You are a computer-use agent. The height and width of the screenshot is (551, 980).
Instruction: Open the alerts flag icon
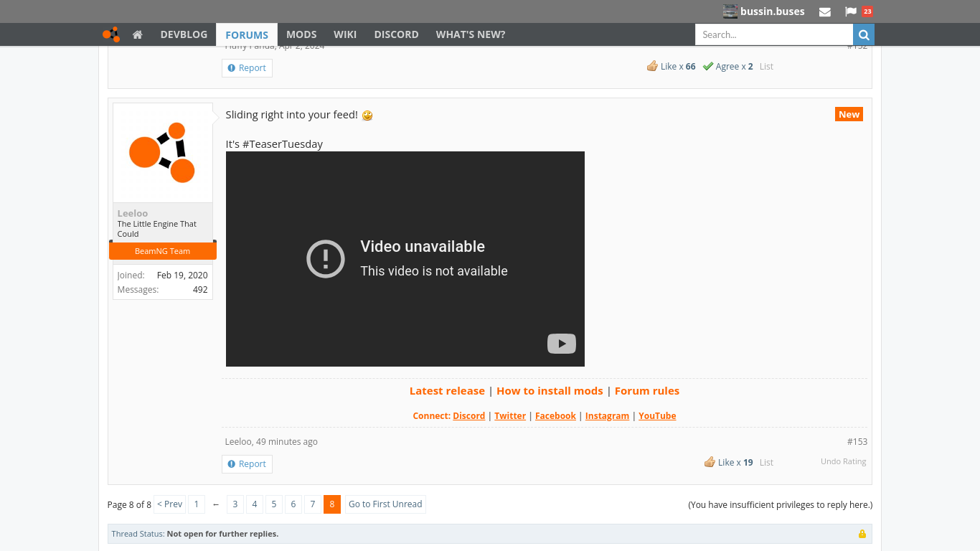(x=851, y=11)
